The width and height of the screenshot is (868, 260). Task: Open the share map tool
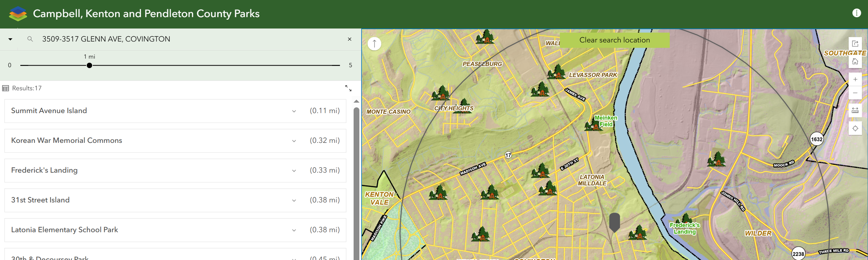point(855,44)
